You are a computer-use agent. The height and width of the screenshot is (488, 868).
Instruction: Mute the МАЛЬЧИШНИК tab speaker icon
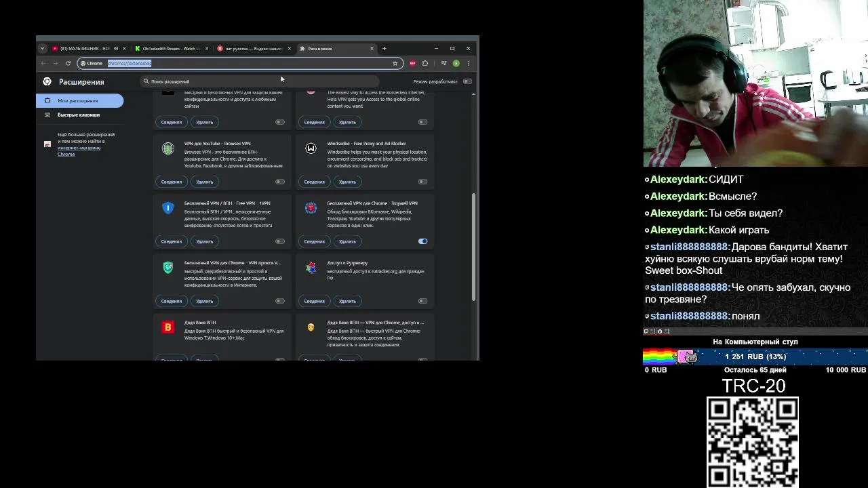(x=116, y=48)
